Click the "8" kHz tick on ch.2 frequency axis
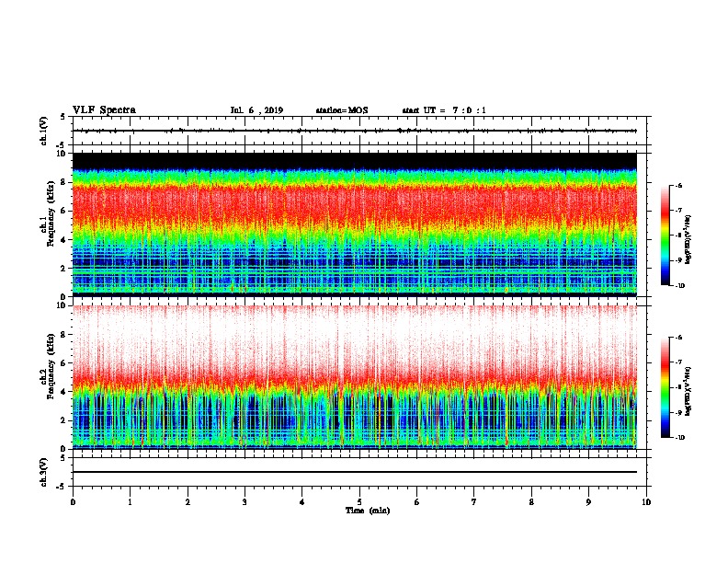728x563 pixels. tap(64, 335)
